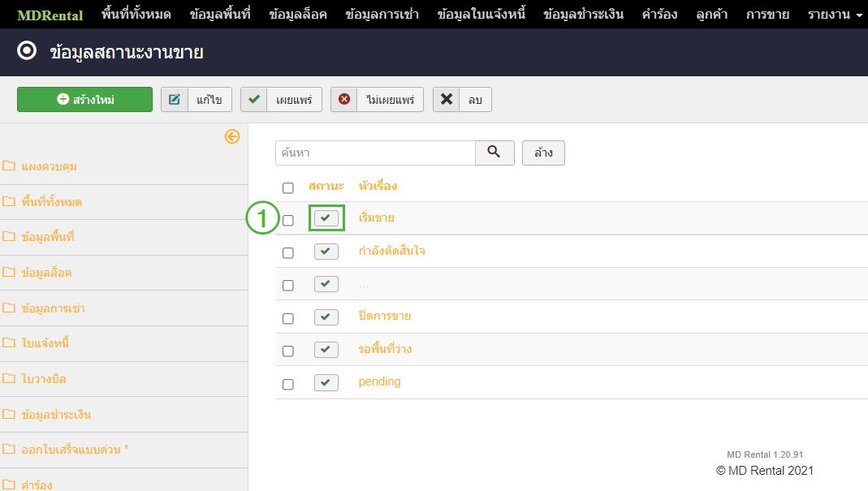Open sidebar item ข้อมูลชำระเงิน

click(57, 415)
